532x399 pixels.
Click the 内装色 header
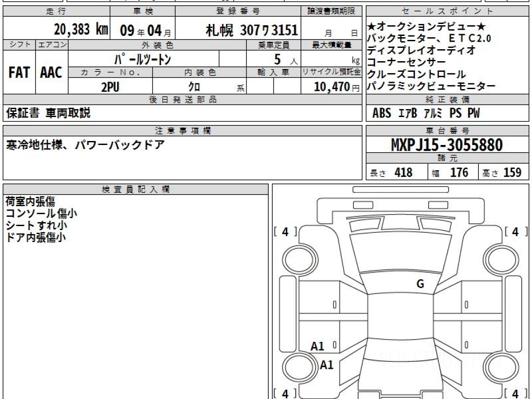[x=199, y=72]
